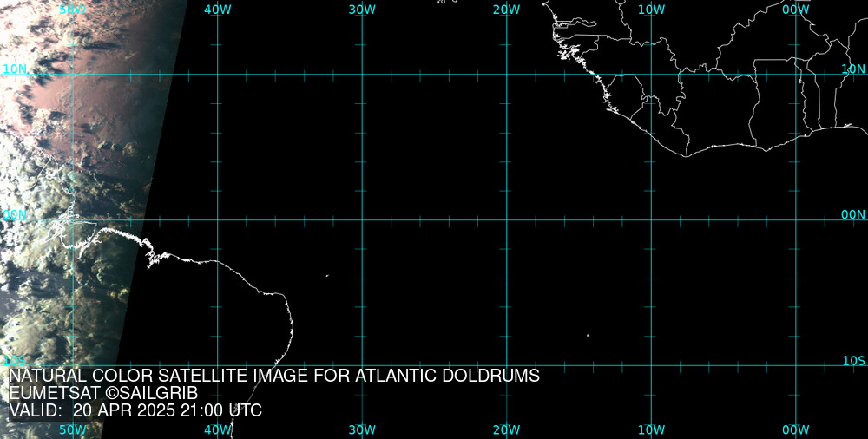
Task: Click the 'EUMETSAT ©SAILGRIB' credit line
Action: click(103, 394)
